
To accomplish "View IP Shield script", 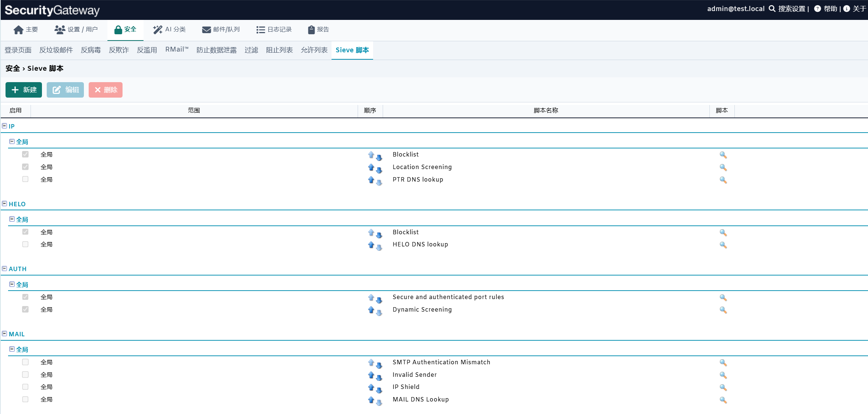I will click(x=723, y=387).
